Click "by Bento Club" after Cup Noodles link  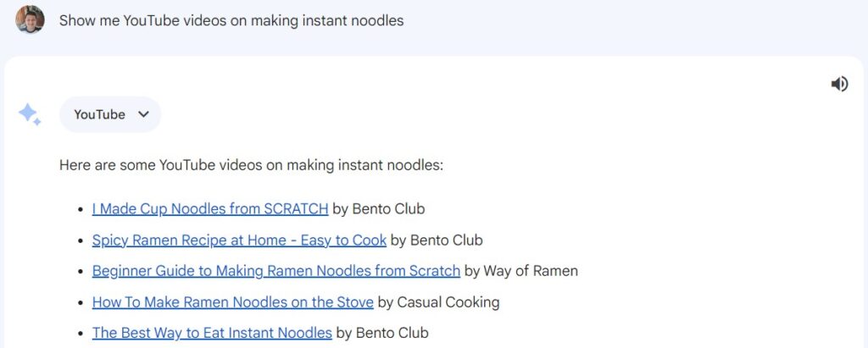[378, 208]
